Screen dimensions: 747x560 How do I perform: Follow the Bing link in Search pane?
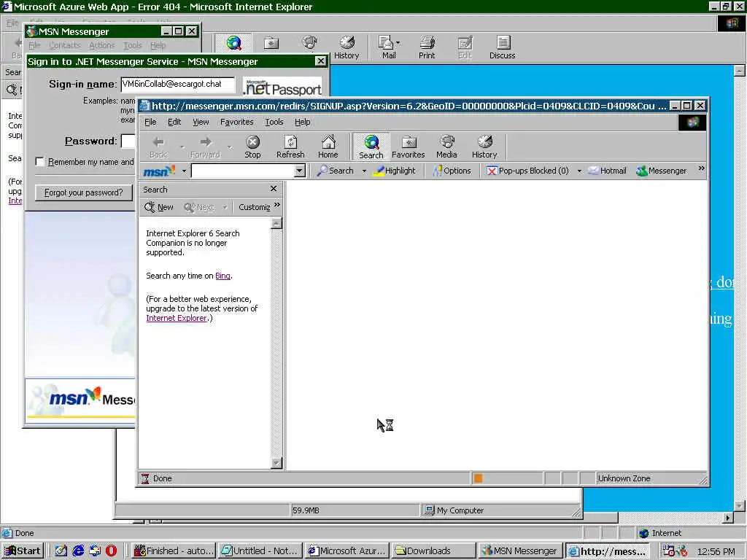(x=222, y=276)
